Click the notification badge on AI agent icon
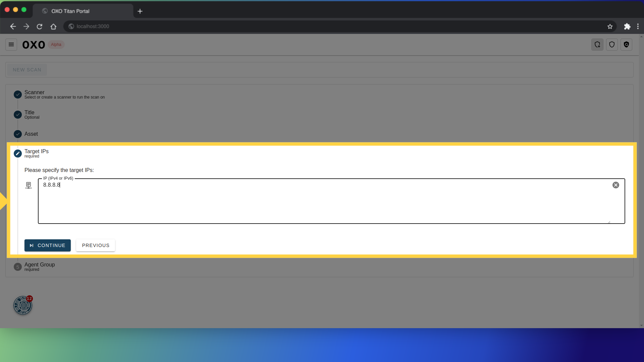644x362 pixels. 29,299
